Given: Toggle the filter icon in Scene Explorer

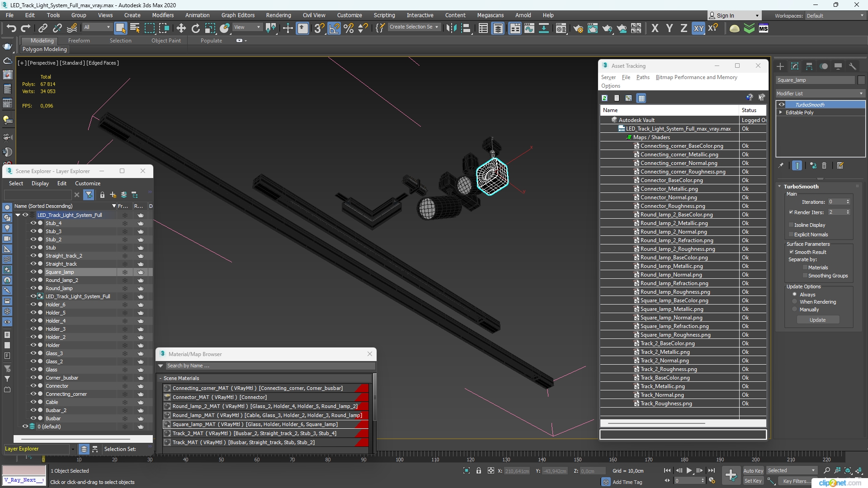Looking at the screenshot, I should pos(89,195).
